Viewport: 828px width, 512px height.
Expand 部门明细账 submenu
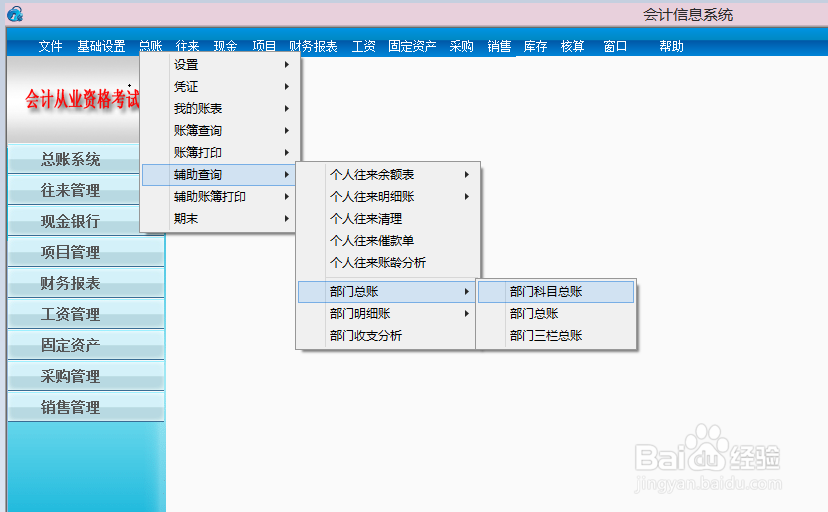point(388,314)
